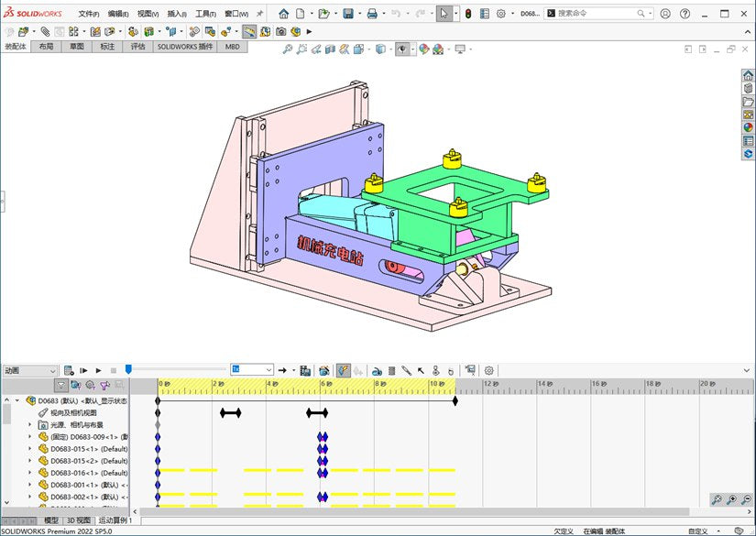Screen dimensions: 756x536
Task: Collapse the D0683 top-level assembly node
Action: click(x=17, y=400)
